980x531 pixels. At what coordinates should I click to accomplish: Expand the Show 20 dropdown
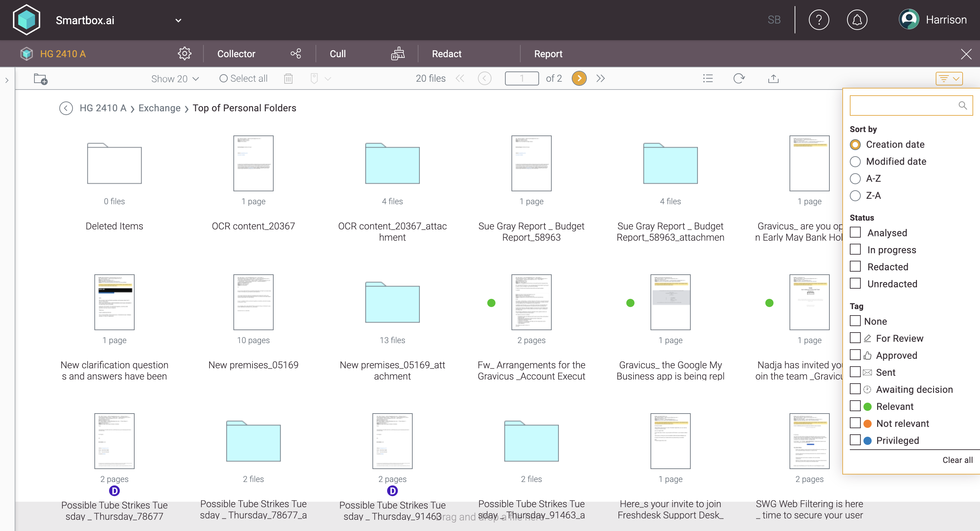coord(175,79)
